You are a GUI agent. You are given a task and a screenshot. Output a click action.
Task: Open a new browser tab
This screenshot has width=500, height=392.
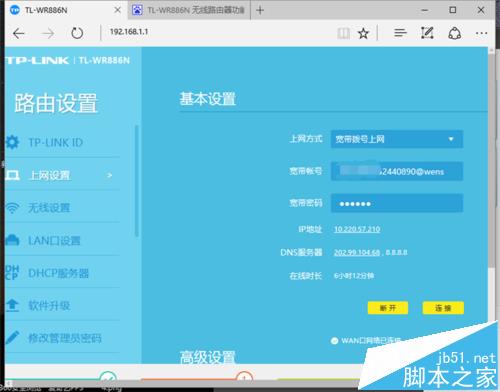tap(260, 10)
